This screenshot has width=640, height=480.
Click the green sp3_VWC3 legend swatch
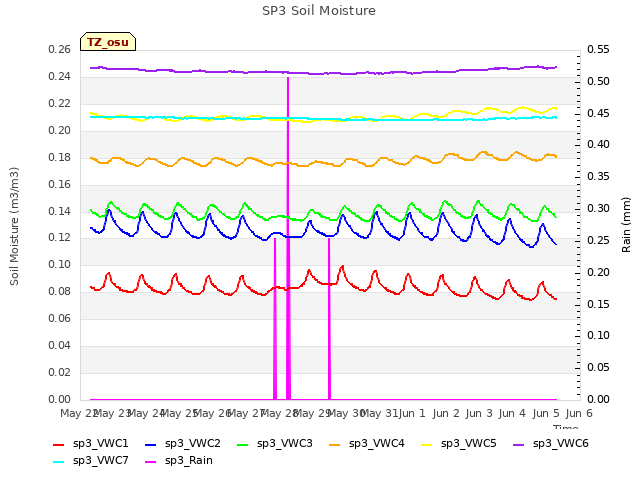click(x=242, y=444)
